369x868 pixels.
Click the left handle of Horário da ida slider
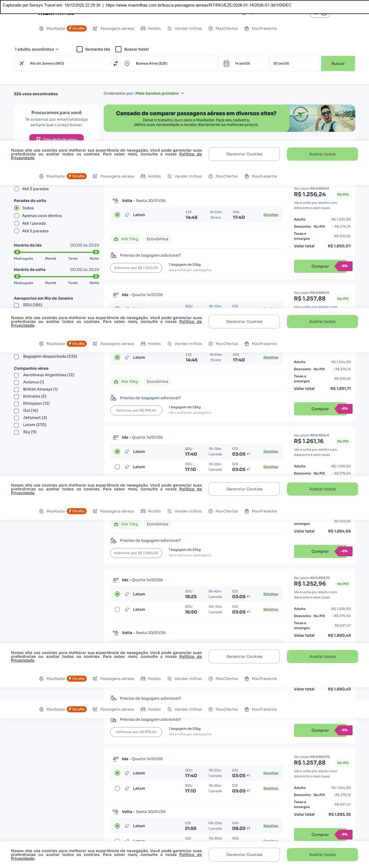(x=17, y=252)
